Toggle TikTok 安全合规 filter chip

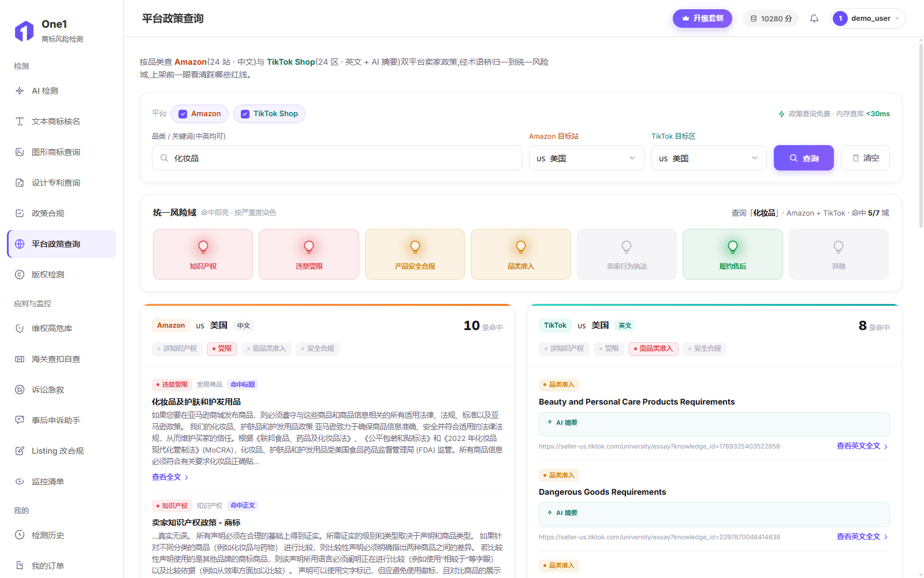coord(705,349)
